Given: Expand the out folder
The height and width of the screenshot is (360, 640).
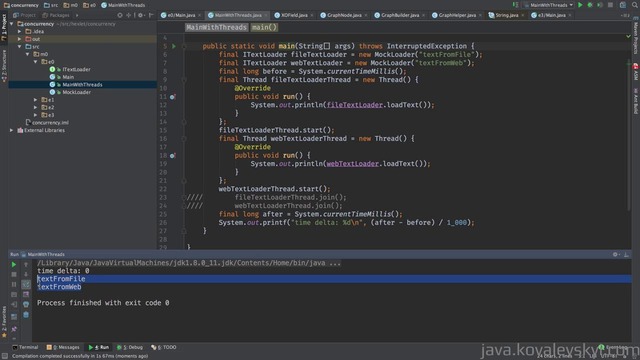Looking at the screenshot, I should click(x=19, y=39).
